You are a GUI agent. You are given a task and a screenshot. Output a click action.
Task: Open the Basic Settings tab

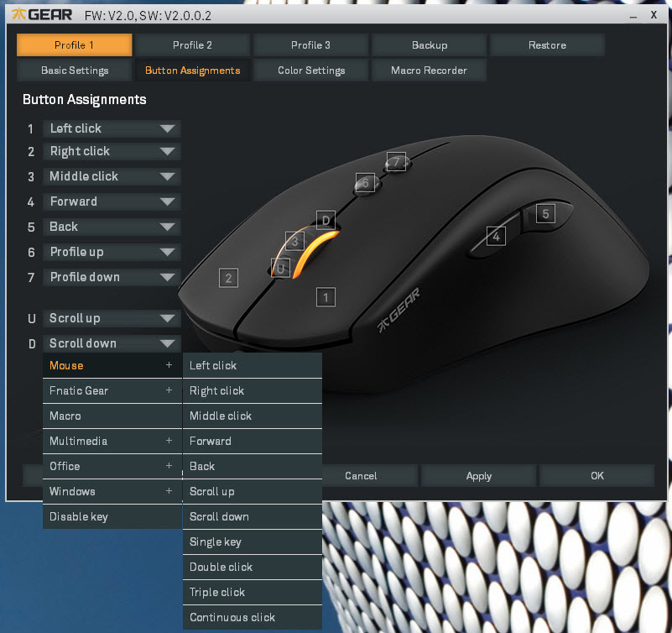click(x=74, y=71)
